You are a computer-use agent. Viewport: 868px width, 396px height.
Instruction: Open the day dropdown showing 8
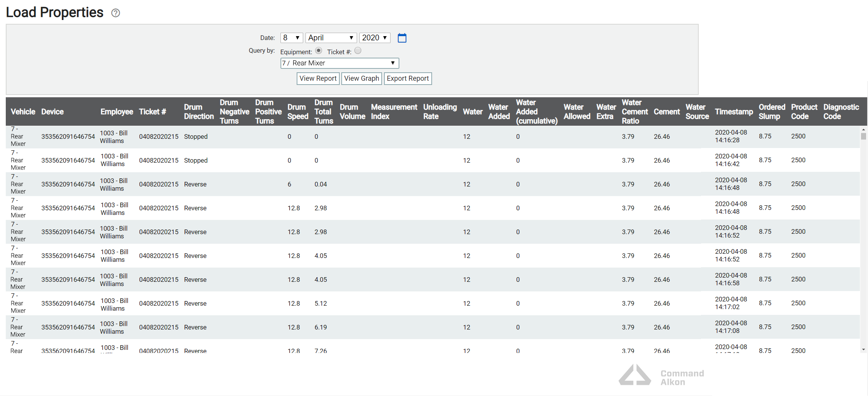[292, 38]
